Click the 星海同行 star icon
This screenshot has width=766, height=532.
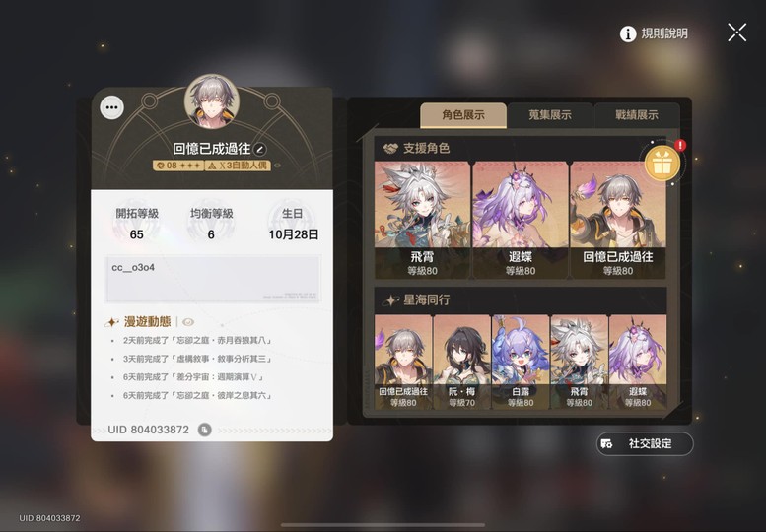[x=390, y=300]
